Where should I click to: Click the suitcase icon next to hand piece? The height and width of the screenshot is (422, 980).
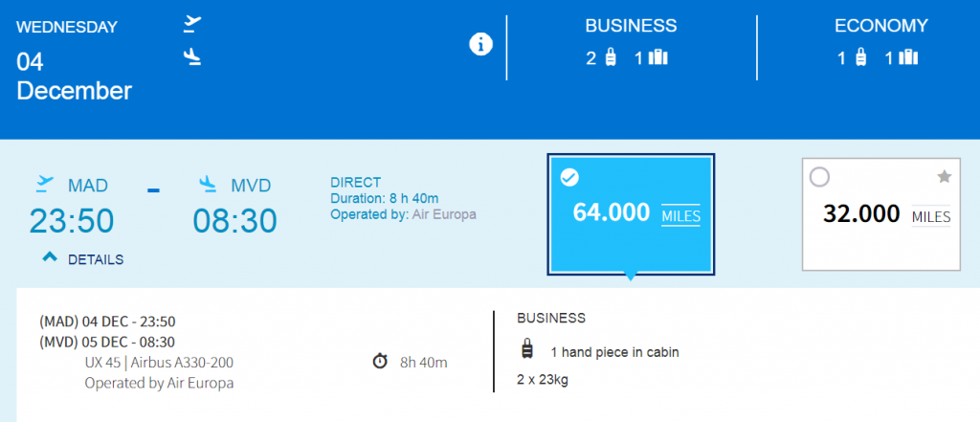click(x=527, y=349)
